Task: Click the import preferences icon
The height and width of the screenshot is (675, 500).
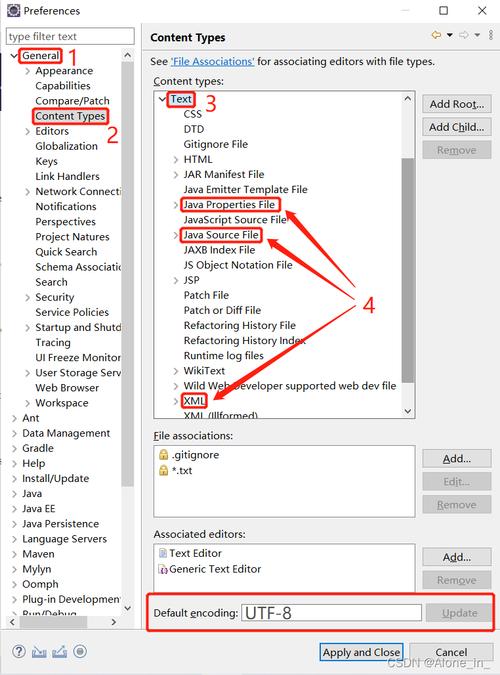Action: [x=39, y=652]
